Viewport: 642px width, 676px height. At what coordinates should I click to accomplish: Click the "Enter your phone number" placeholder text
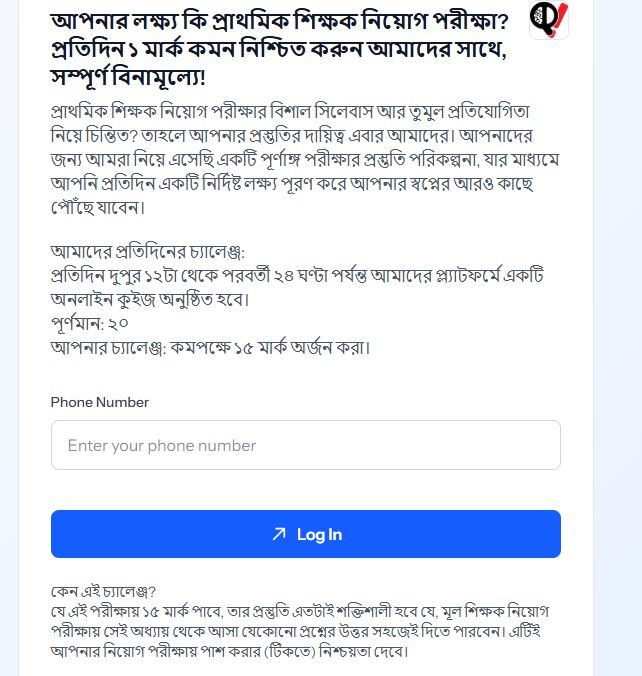click(162, 446)
